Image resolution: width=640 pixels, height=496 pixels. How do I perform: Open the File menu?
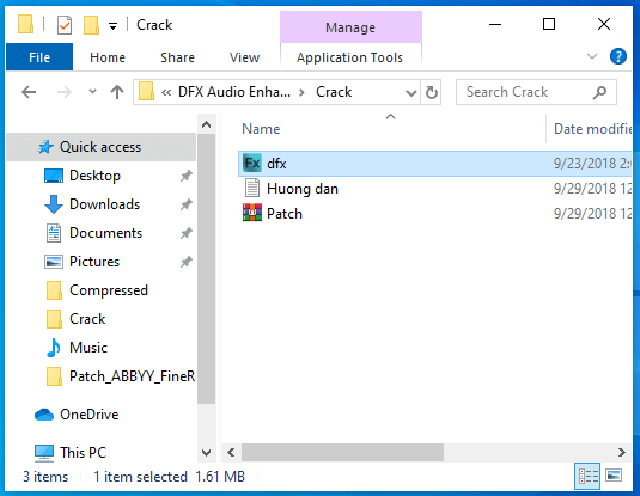point(39,57)
